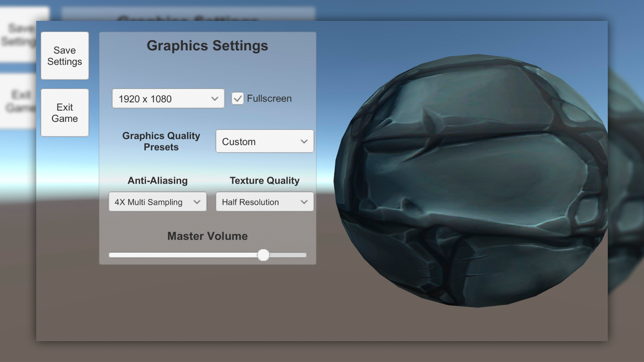Image resolution: width=644 pixels, height=362 pixels.
Task: Uncheck the Fullscreen checkbox
Action: click(x=238, y=99)
